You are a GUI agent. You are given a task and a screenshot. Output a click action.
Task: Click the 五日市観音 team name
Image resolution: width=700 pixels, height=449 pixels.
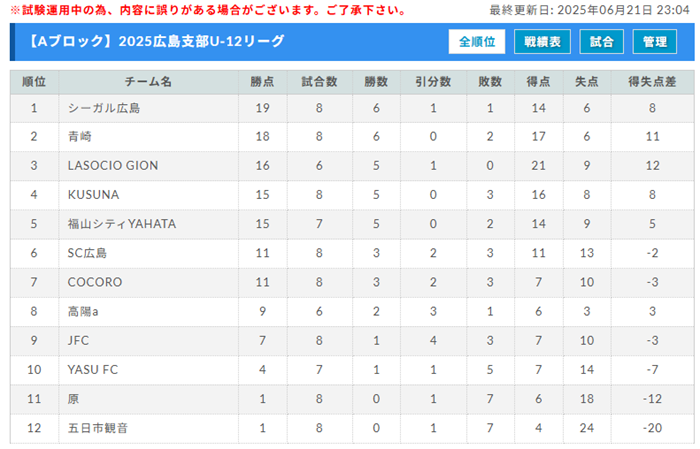point(98,428)
